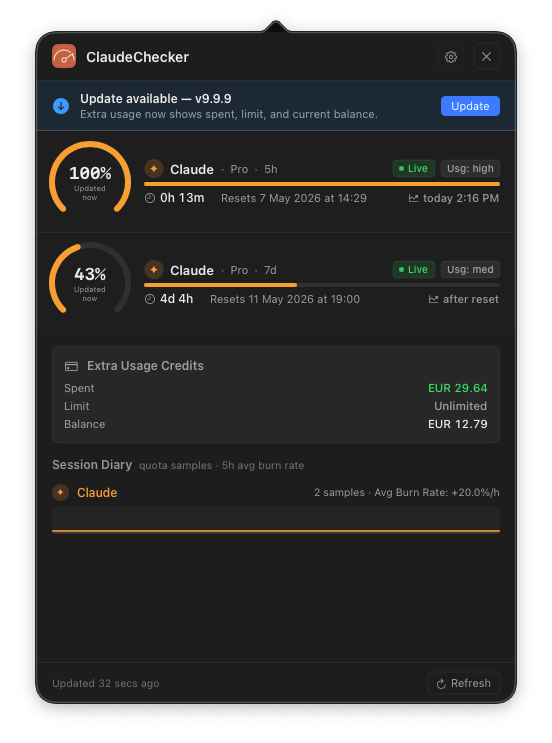Screen dimensions: 552x743
Task: Click the clock icon beside 0h 13m
Action: 150,198
